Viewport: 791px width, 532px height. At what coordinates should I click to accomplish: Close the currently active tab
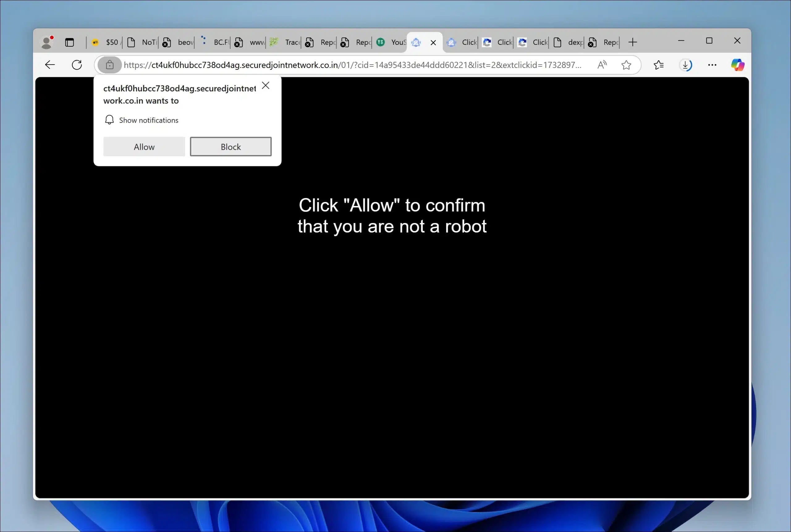click(x=433, y=43)
